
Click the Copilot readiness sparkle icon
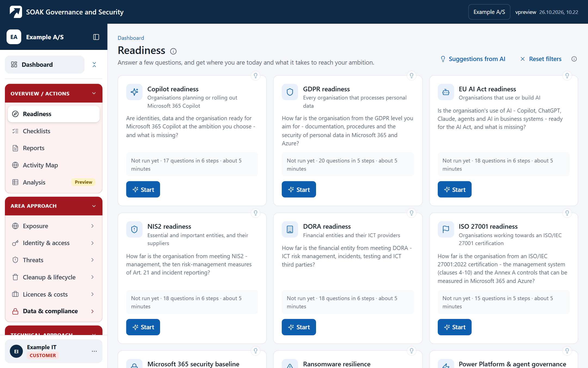point(134,92)
